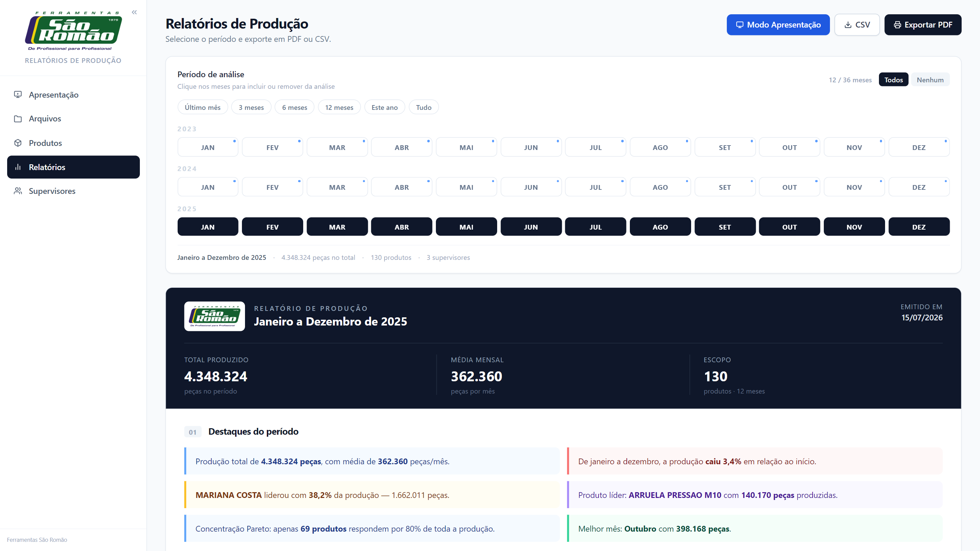The image size is (980, 551).
Task: Click '4.348.324 peças no total' summary text
Action: tap(318, 257)
